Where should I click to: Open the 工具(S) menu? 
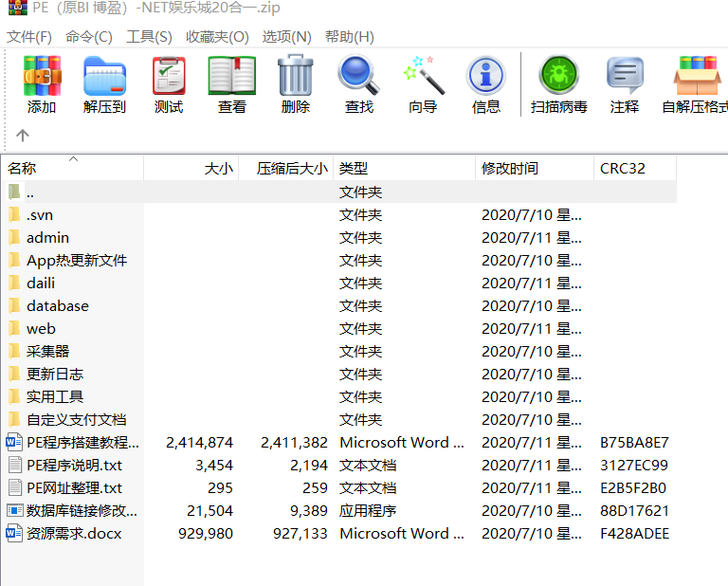pyautogui.click(x=149, y=37)
